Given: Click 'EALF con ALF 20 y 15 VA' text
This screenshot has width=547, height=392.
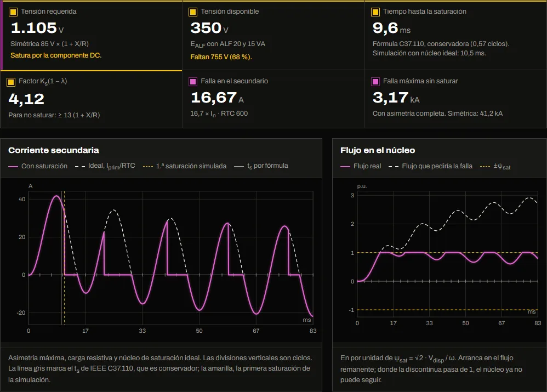Looking at the screenshot, I should (228, 44).
